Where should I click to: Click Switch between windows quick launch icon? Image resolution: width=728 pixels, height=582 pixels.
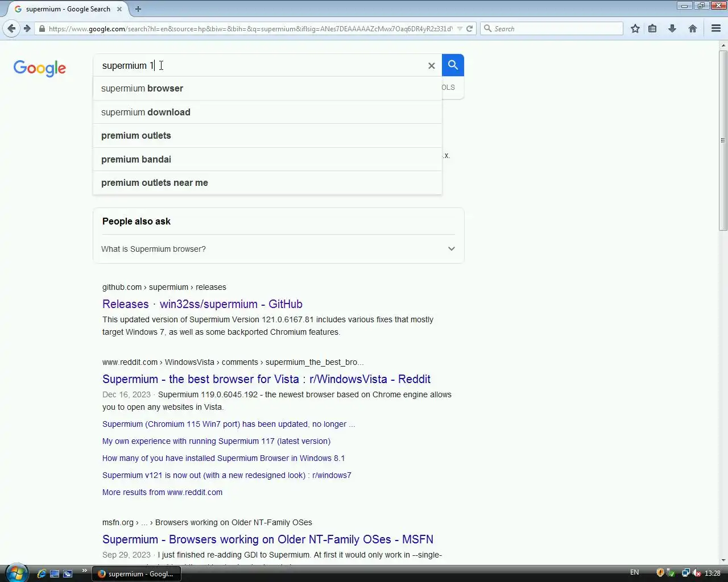click(68, 573)
